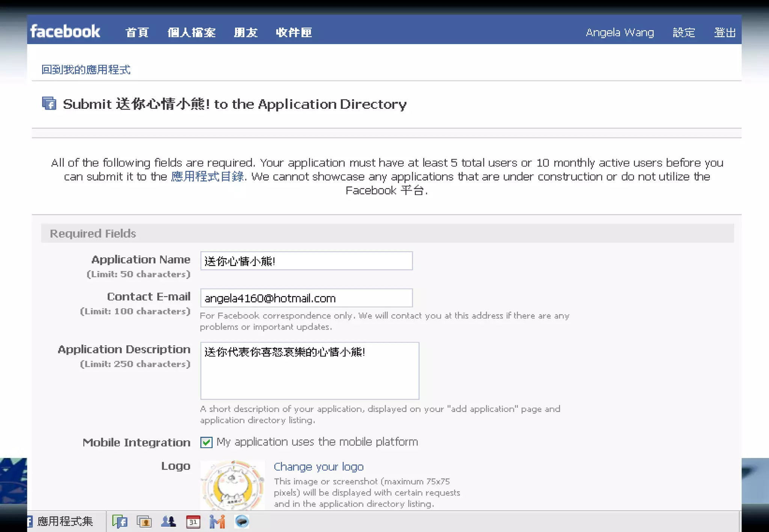
Task: Open 個人檔案 in the navigation bar
Action: click(191, 33)
